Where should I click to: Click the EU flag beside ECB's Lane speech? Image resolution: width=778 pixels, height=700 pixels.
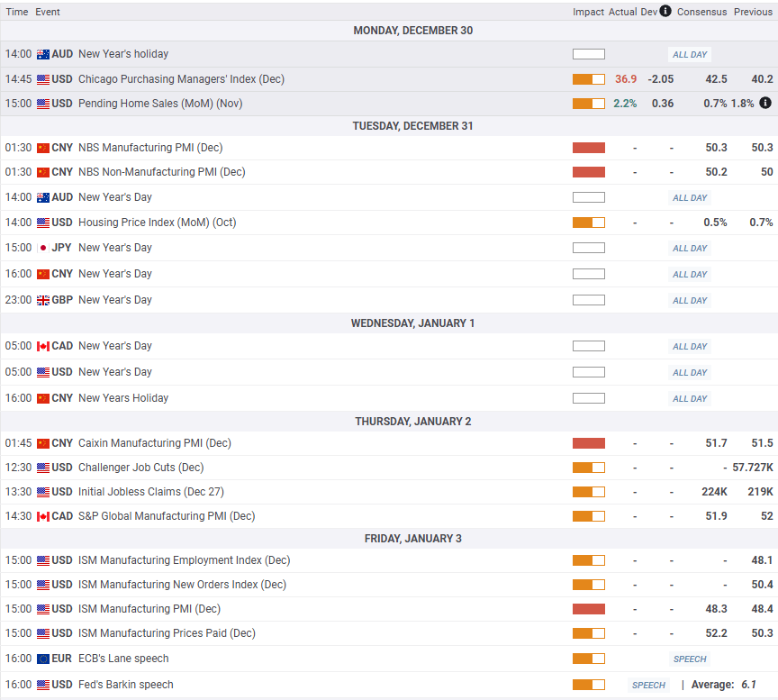[43, 659]
